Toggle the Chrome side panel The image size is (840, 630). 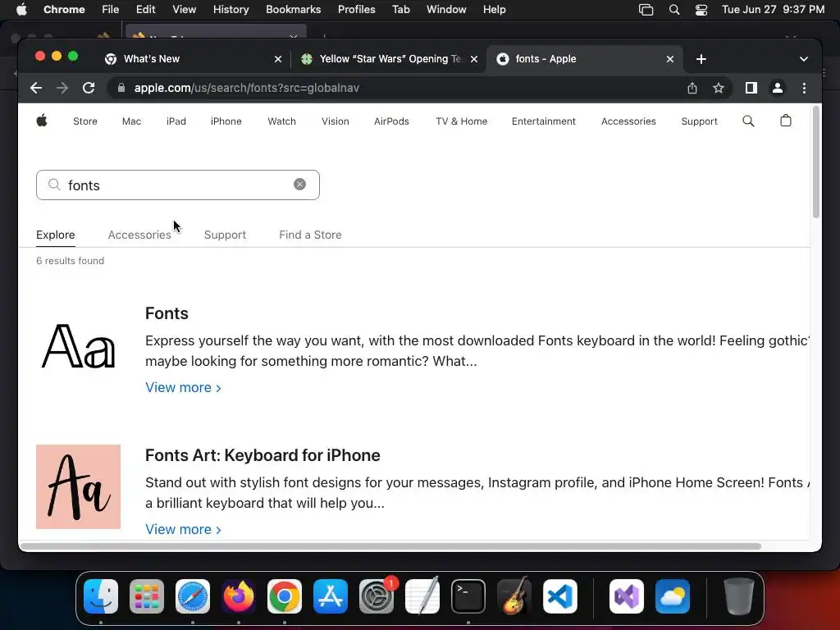point(751,88)
